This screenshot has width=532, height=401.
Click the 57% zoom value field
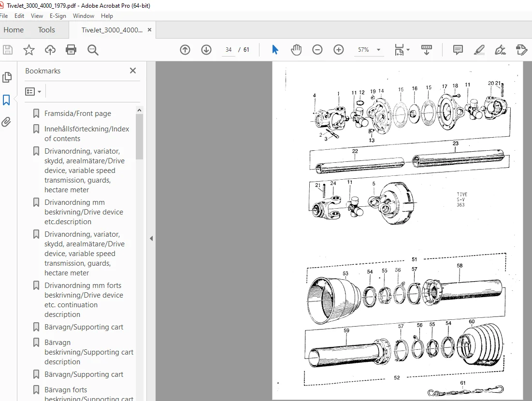[363, 50]
